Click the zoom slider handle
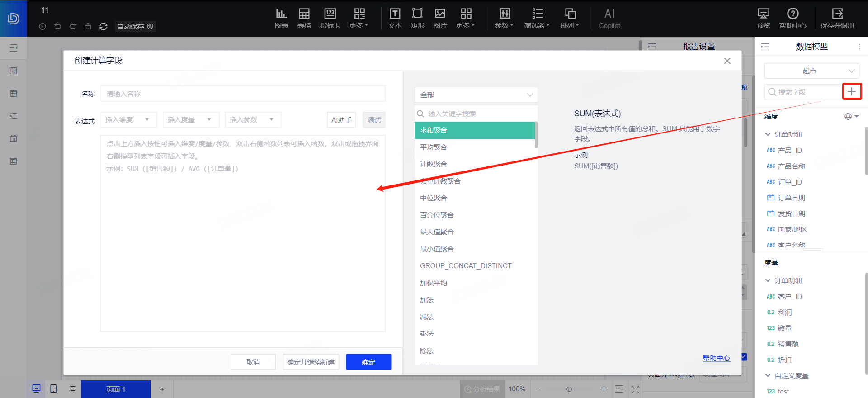The width and height of the screenshot is (868, 398). [x=569, y=389]
